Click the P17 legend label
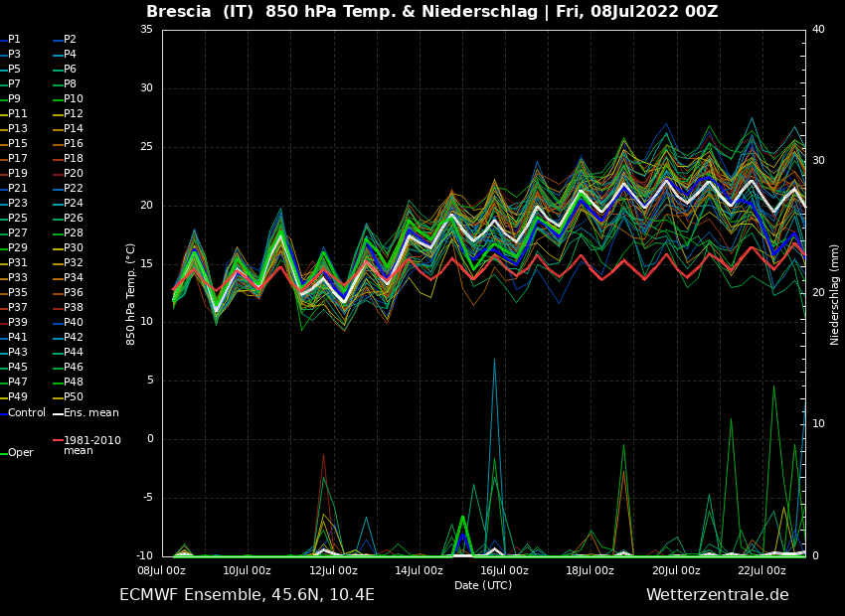The width and height of the screenshot is (845, 616). (x=17, y=158)
